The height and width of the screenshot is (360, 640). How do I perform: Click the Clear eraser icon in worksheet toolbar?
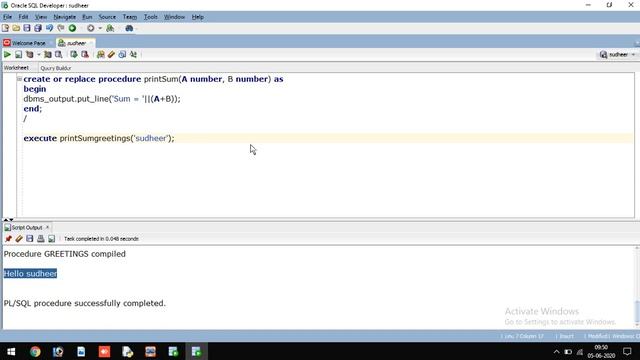coord(111,54)
